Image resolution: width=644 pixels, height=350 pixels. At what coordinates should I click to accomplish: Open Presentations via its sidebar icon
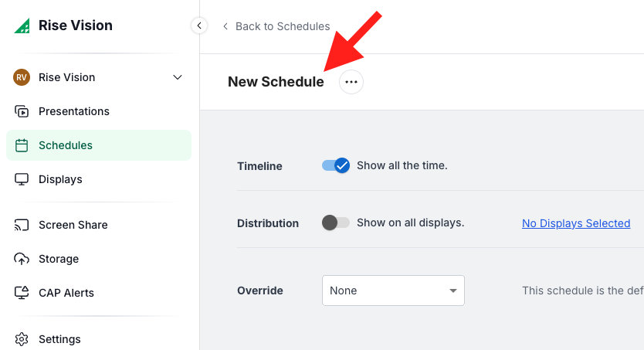[x=22, y=111]
